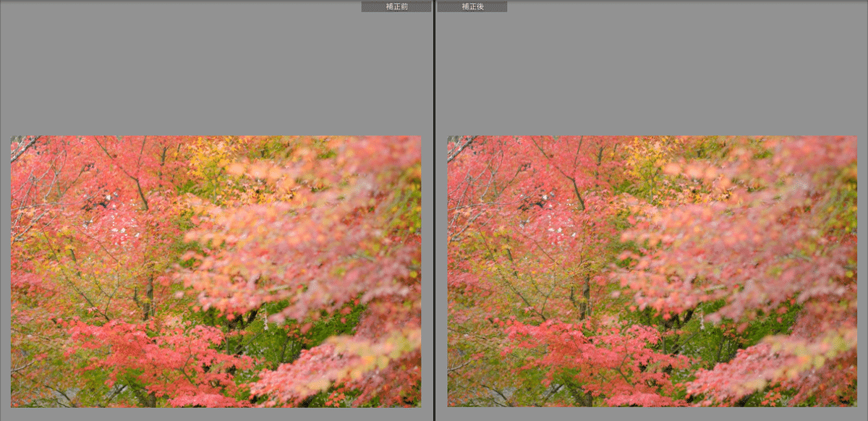Viewport: 868px width, 421px height.
Task: Click bare branches in before photo's upper-left corner
Action: 23,148
